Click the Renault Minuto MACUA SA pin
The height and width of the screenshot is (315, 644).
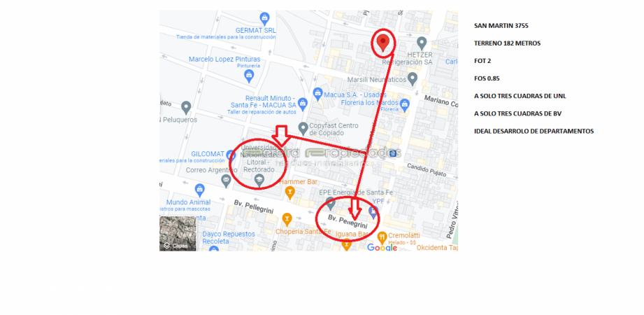303,103
